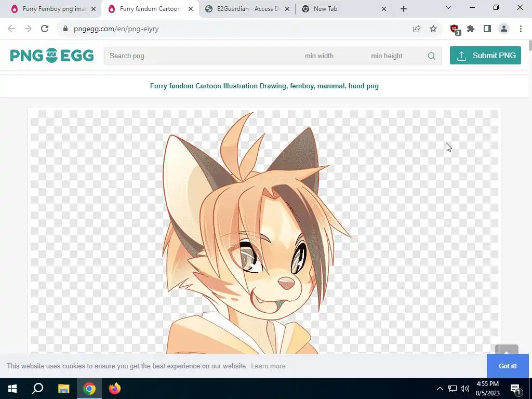Open File Explorer from the taskbar

[63, 389]
